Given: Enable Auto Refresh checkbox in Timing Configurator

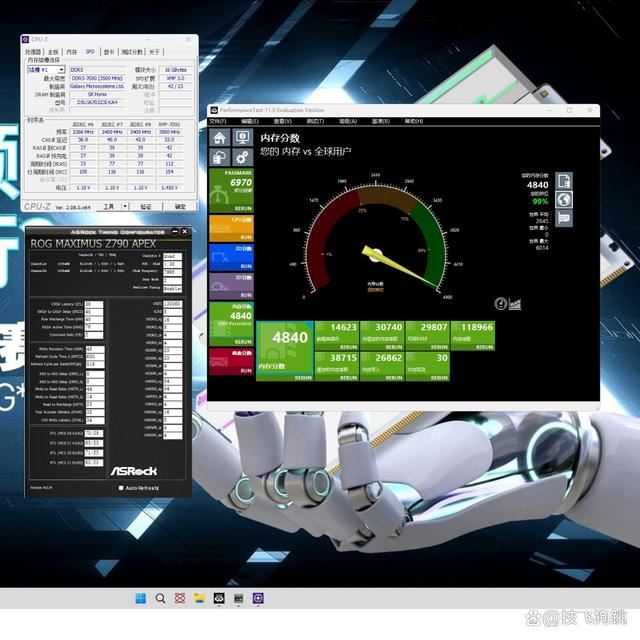Looking at the screenshot, I should coord(122,488).
